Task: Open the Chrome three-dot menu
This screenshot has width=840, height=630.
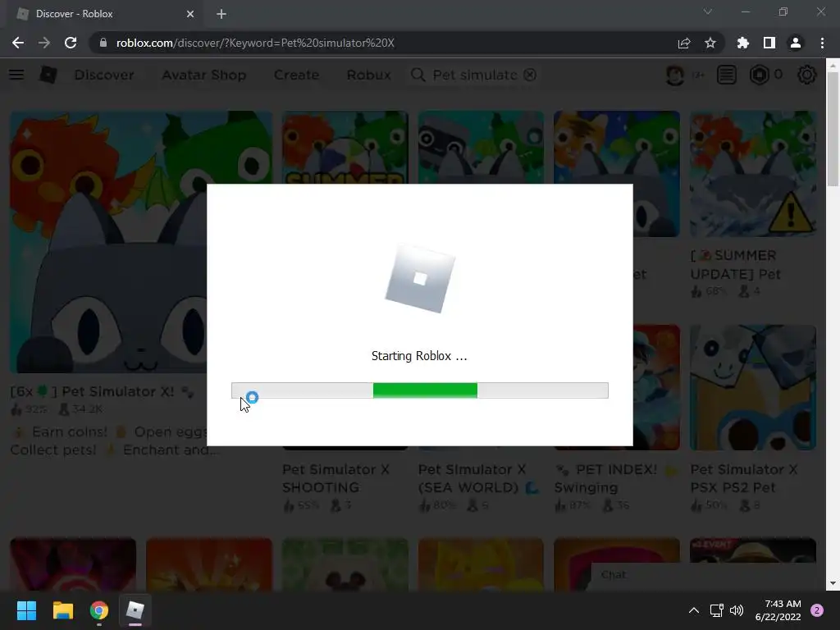Action: [822, 43]
